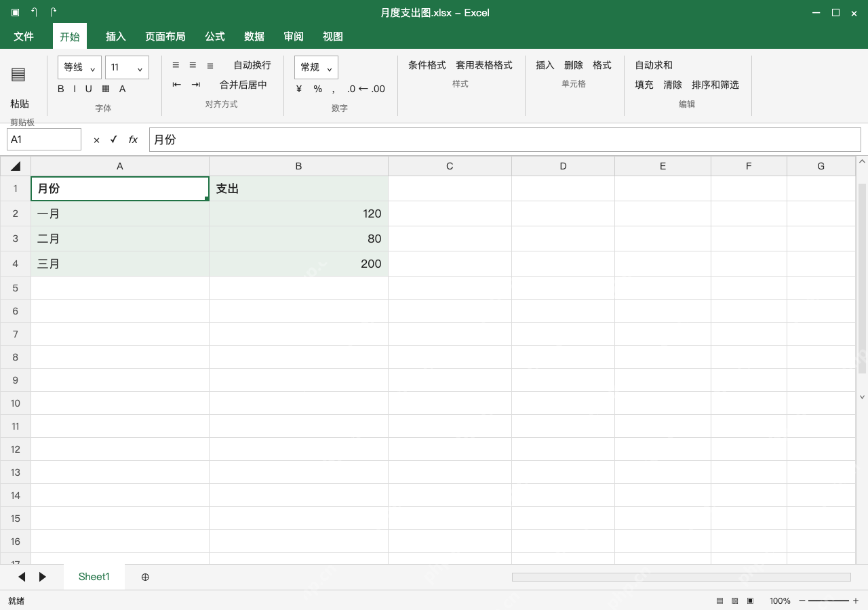Click the Paste clipboard icon
The width and height of the screenshot is (868, 610).
pos(18,75)
